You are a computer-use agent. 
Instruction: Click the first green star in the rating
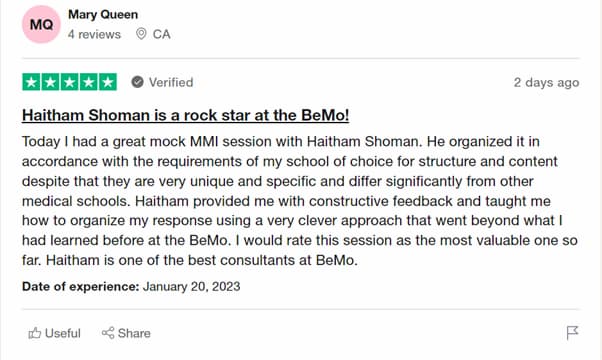[x=31, y=82]
